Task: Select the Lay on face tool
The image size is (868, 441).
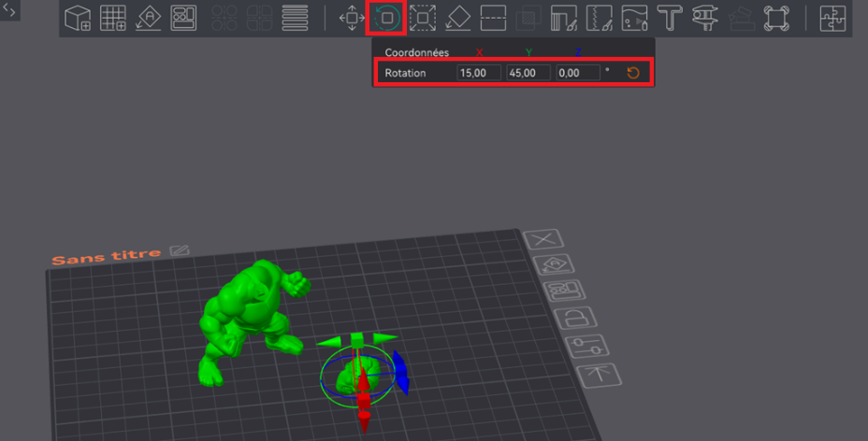Action: point(457,19)
